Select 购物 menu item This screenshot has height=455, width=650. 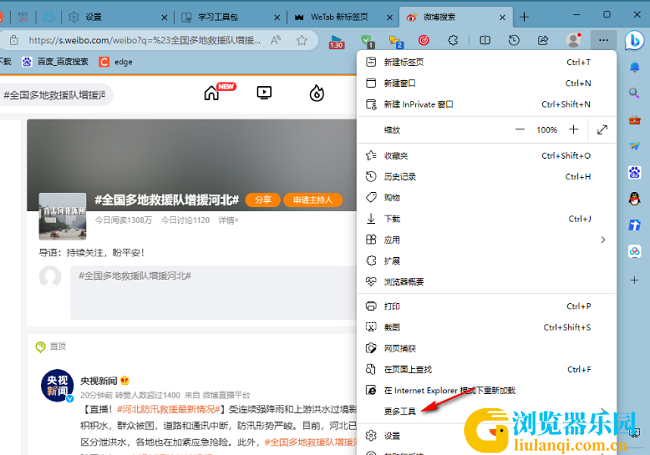tap(487, 198)
